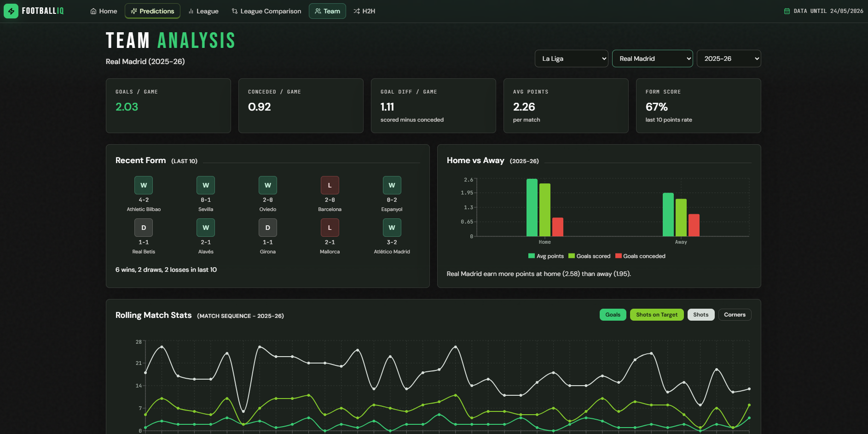
Task: Click the shuffle icon beside H2H
Action: pos(357,11)
